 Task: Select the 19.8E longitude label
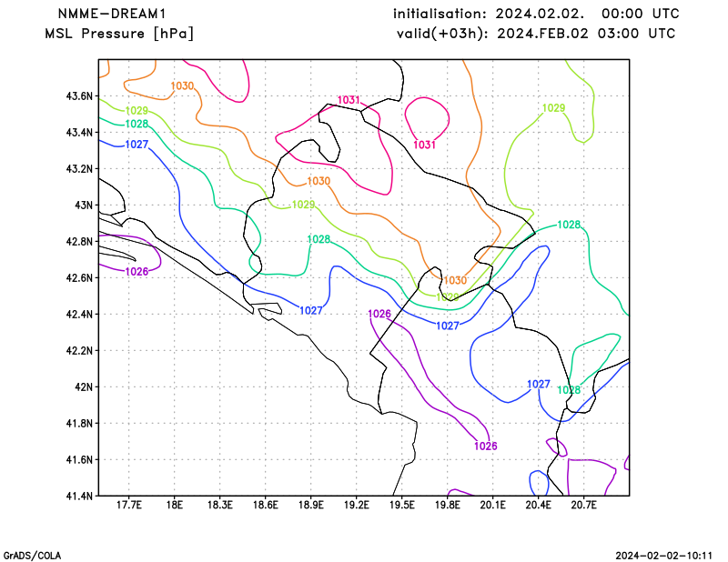point(448,505)
